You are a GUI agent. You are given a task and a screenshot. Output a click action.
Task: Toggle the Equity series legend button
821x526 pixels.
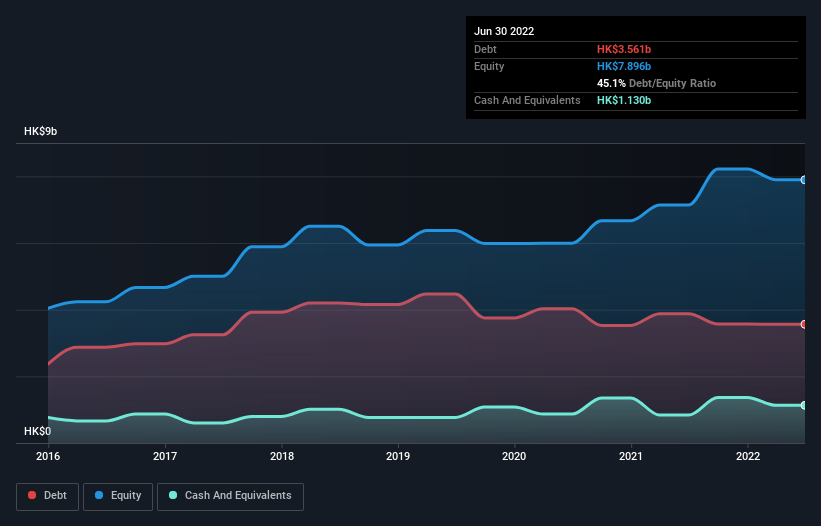(118, 496)
